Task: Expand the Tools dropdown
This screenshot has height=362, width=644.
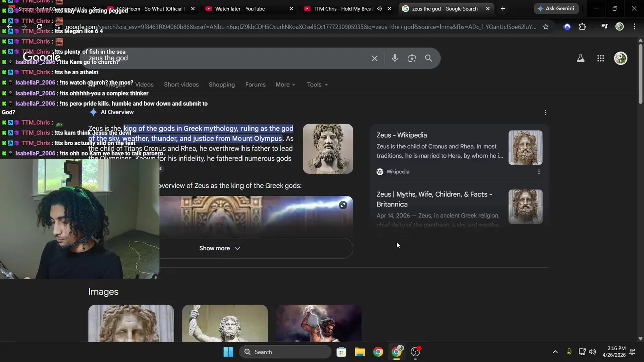Action: [317, 85]
